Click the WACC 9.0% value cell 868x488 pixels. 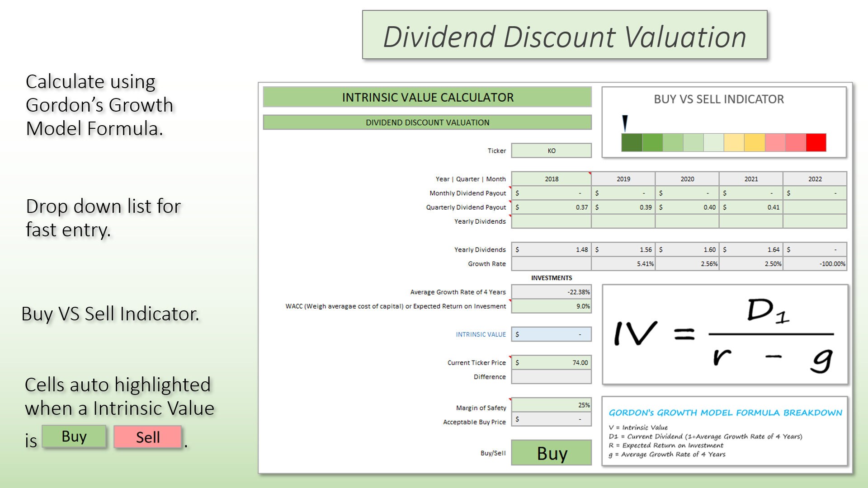pos(551,306)
